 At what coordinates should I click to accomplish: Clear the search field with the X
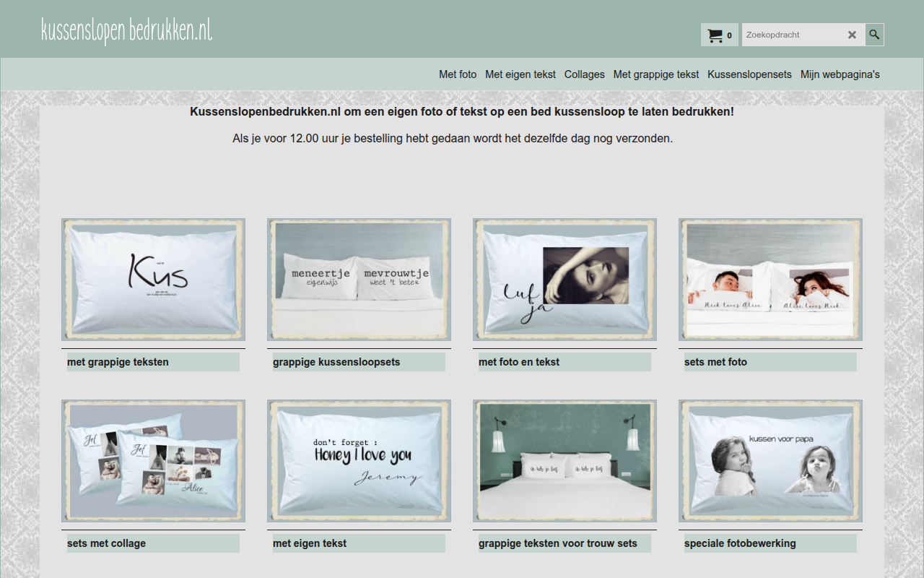[852, 35]
